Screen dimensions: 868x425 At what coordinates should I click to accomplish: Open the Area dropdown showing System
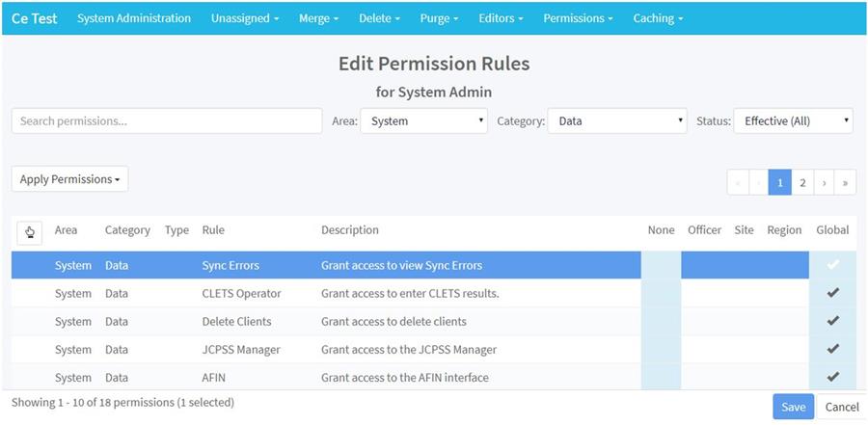[x=423, y=121]
